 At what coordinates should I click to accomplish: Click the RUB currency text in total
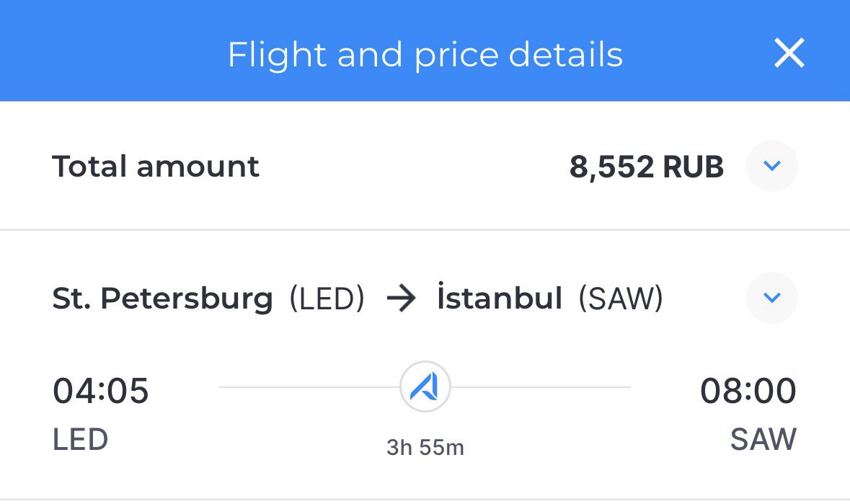tap(693, 167)
